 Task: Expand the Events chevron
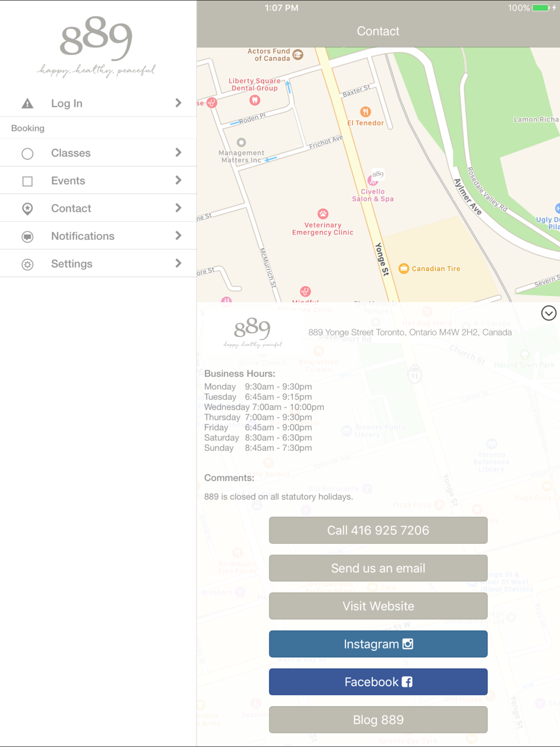(x=178, y=180)
